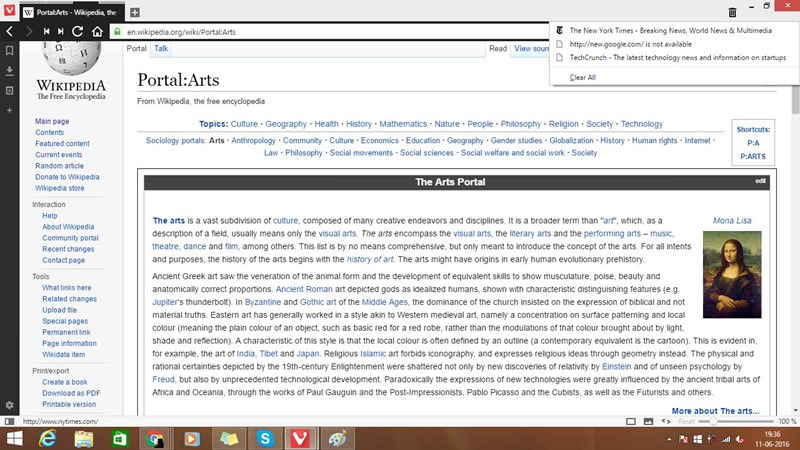Image resolution: width=800 pixels, height=450 pixels.
Task: Go forward using the forward arrow
Action: pos(29,32)
